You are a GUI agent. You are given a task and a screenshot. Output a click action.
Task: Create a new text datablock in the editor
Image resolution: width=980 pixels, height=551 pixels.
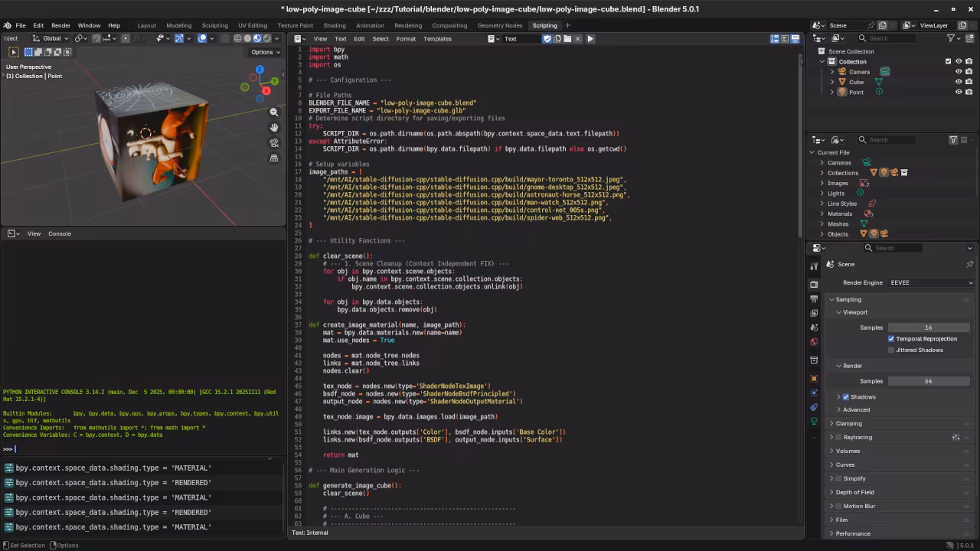click(x=558, y=38)
